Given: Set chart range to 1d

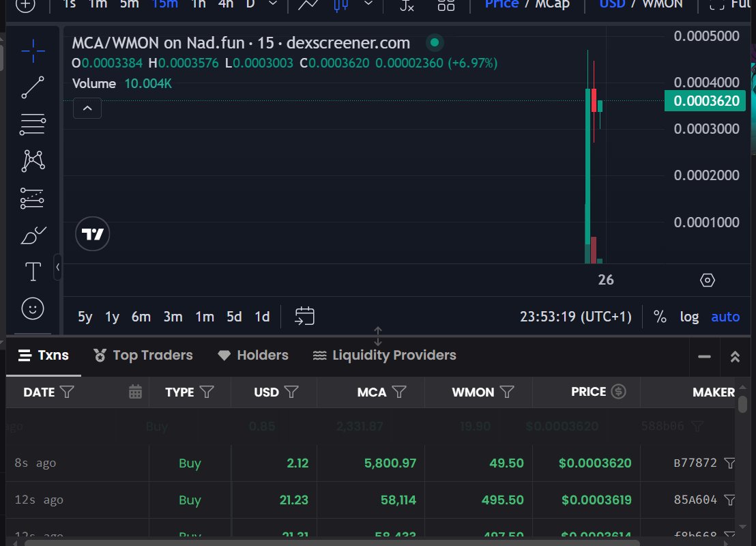Looking at the screenshot, I should [x=262, y=317].
